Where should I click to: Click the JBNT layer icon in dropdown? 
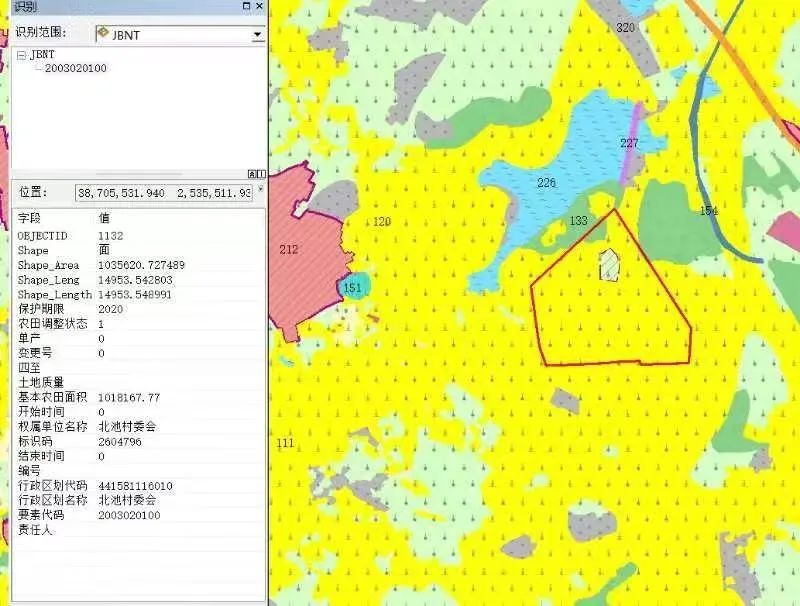tap(103, 34)
